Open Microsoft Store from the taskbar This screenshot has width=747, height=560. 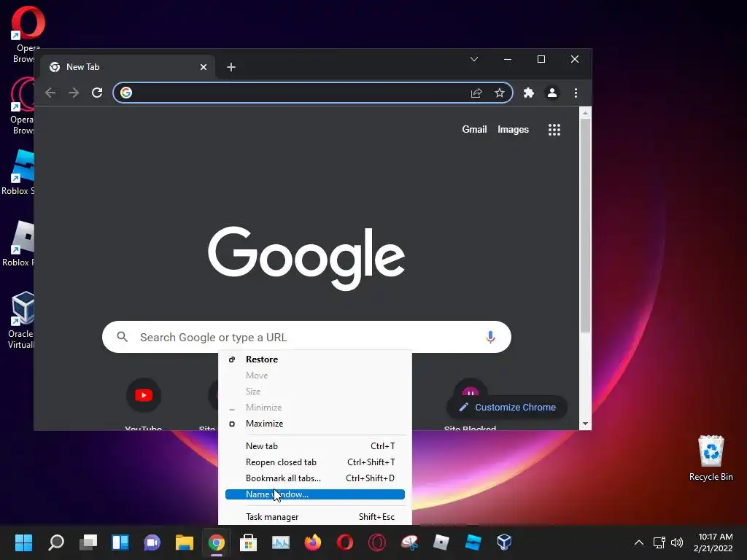coord(248,542)
